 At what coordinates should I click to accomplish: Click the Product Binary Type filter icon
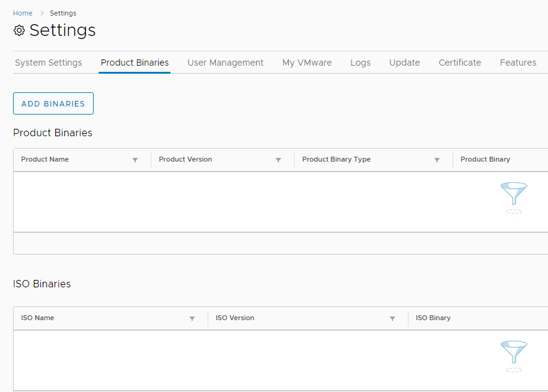click(x=437, y=160)
